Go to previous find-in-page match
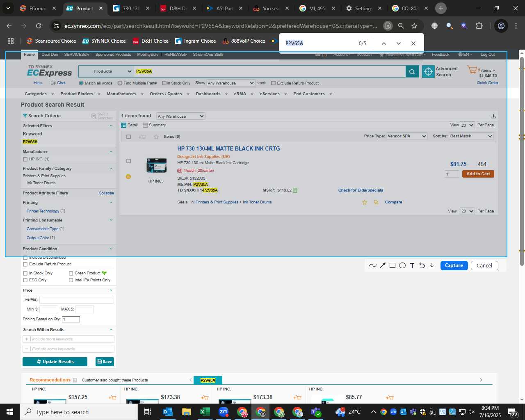This screenshot has width=525, height=420. click(384, 43)
